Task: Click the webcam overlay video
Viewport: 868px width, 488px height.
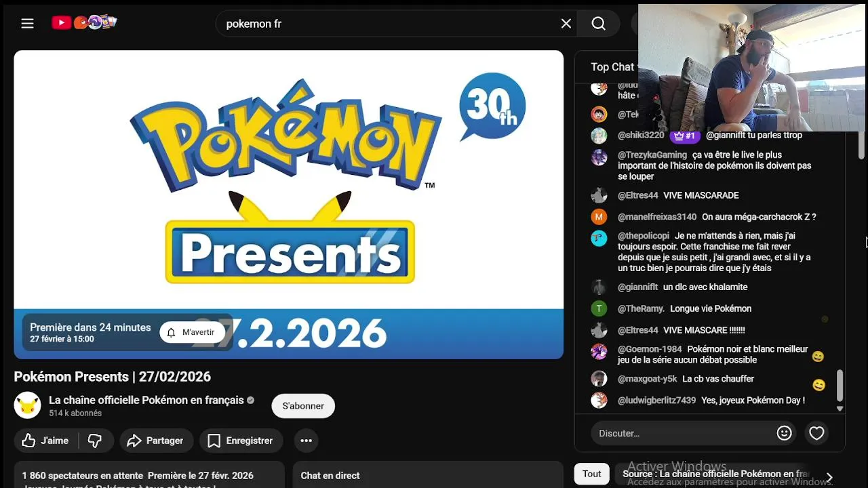Action: coord(751,68)
